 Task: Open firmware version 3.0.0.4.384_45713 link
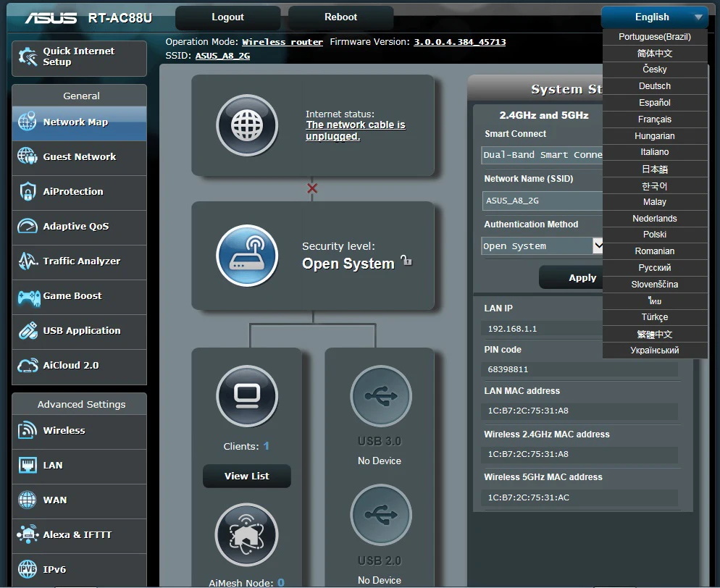click(460, 42)
